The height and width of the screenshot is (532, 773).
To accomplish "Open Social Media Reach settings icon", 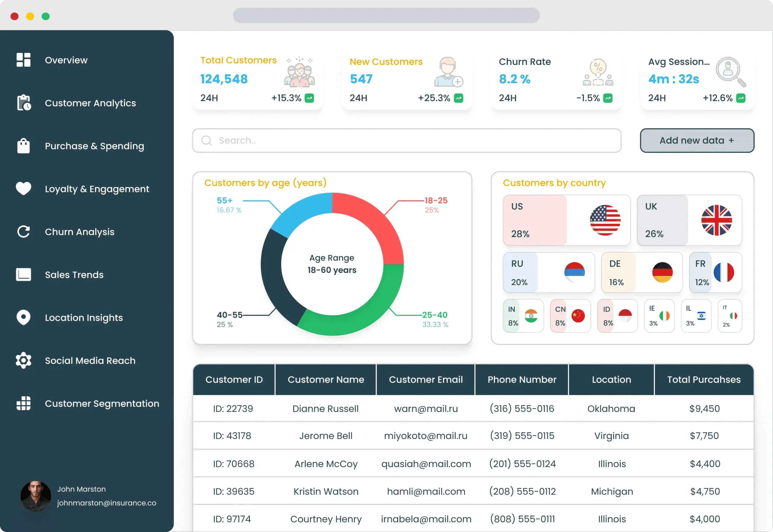I will pyautogui.click(x=23, y=360).
